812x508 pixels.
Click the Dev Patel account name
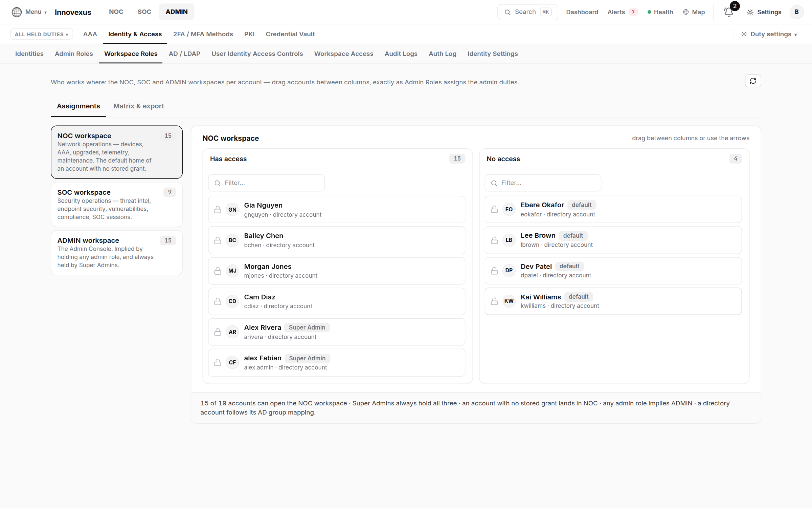(x=536, y=266)
